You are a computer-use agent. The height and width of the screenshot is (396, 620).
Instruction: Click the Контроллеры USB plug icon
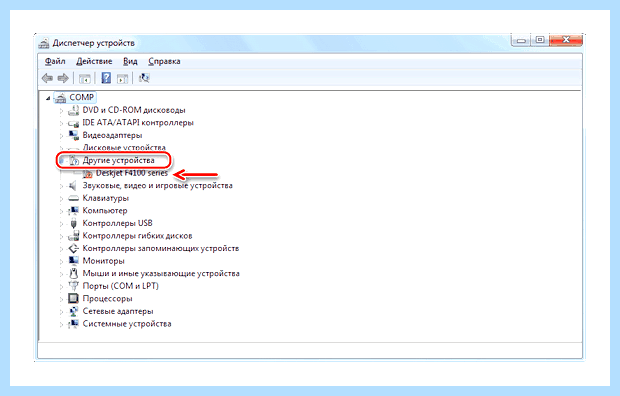pyautogui.click(x=73, y=224)
